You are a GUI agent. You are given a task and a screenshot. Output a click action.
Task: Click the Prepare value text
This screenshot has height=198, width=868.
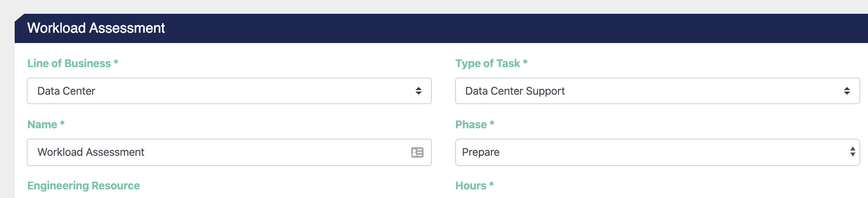481,152
